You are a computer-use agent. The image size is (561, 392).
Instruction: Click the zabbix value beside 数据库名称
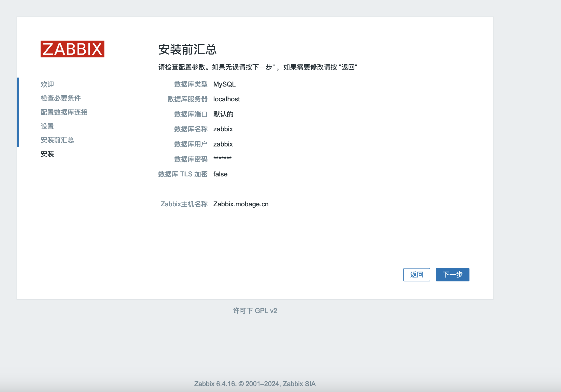[x=223, y=129]
